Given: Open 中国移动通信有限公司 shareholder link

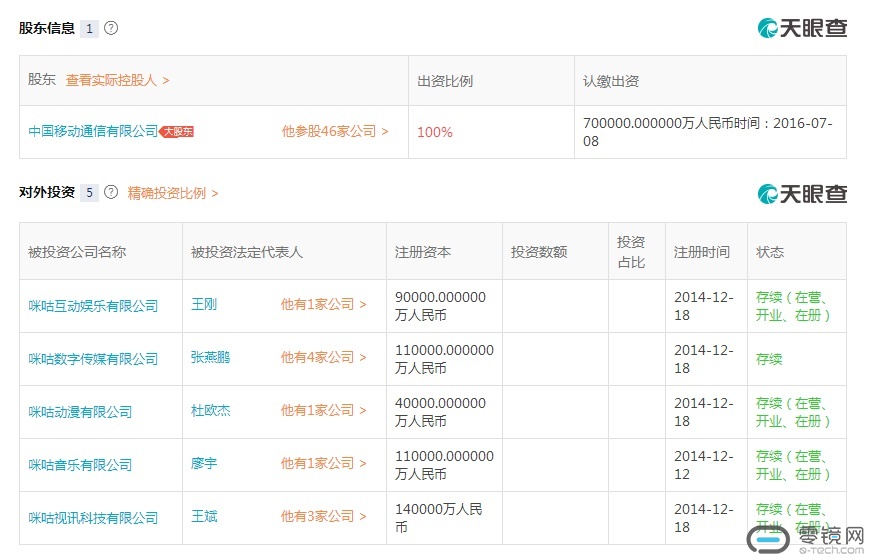Looking at the screenshot, I should (93, 131).
